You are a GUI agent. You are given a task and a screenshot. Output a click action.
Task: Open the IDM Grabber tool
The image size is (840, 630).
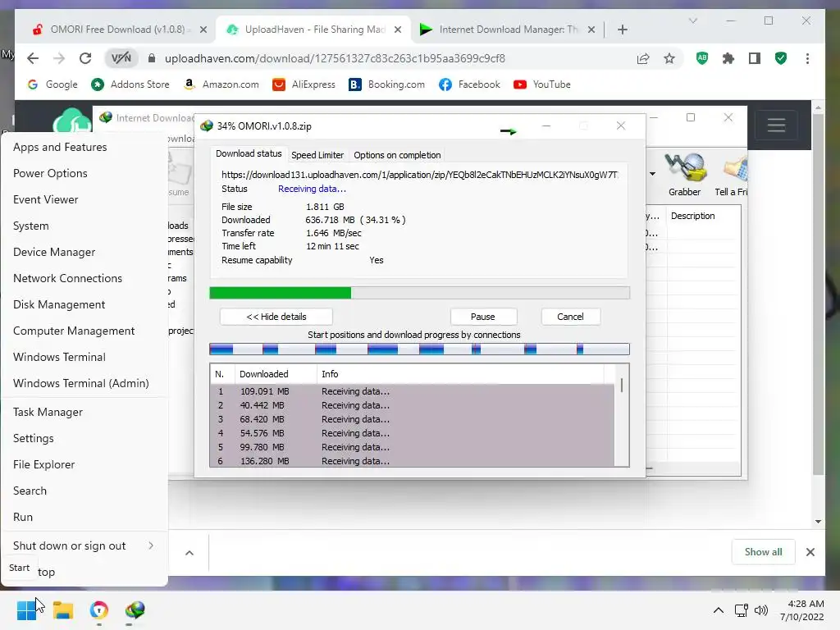click(684, 175)
